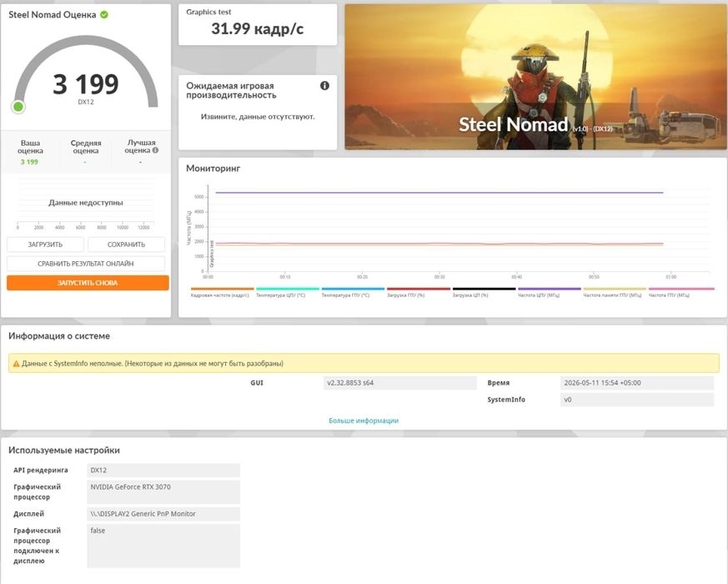Click the green 3 199 under Ваша оценка
Viewport: 728px width, 584px height.
29,162
